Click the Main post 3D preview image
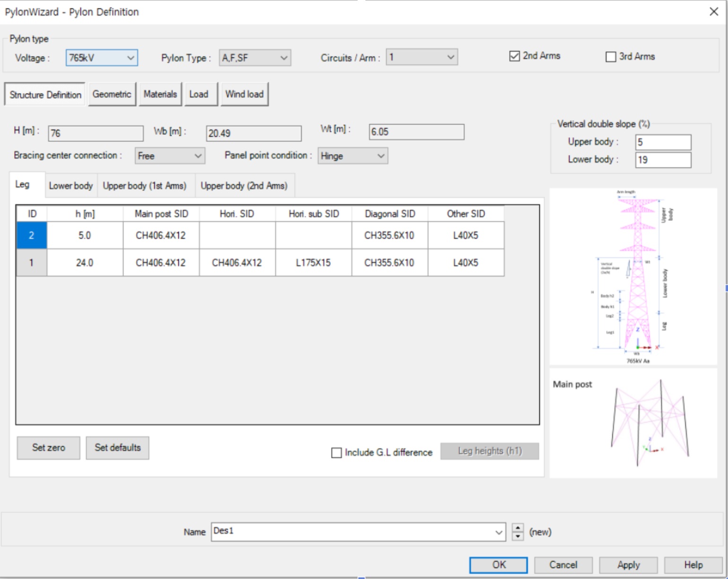Viewport: 728px width, 579px height. (x=650, y=422)
